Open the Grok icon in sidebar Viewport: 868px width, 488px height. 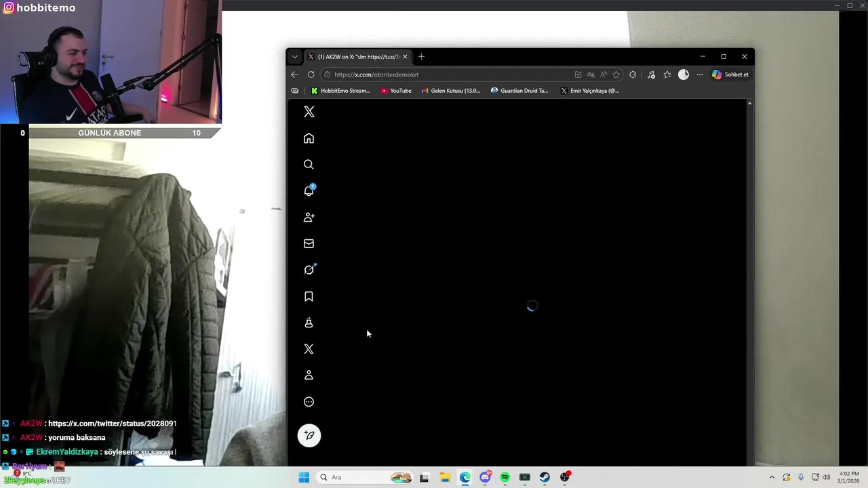309,270
